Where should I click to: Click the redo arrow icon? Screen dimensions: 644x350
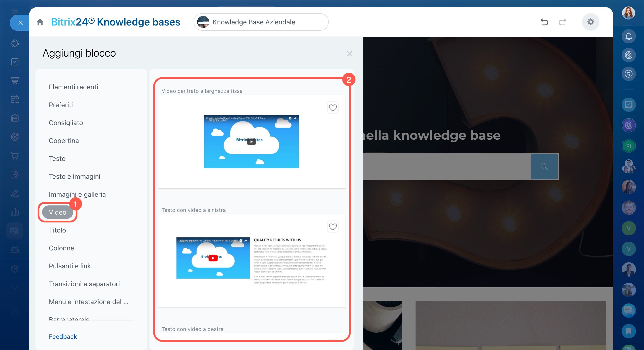click(x=562, y=22)
